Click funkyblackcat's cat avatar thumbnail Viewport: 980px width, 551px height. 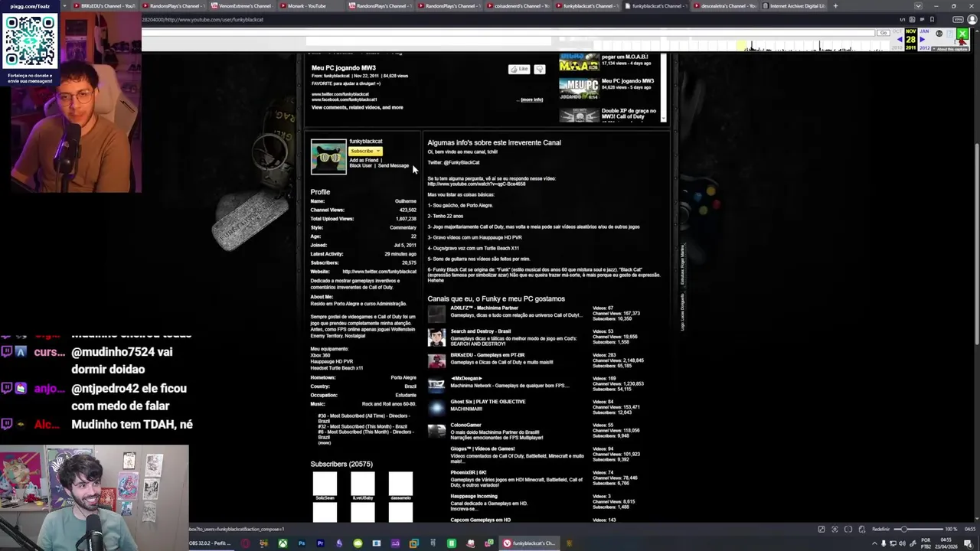(x=328, y=157)
